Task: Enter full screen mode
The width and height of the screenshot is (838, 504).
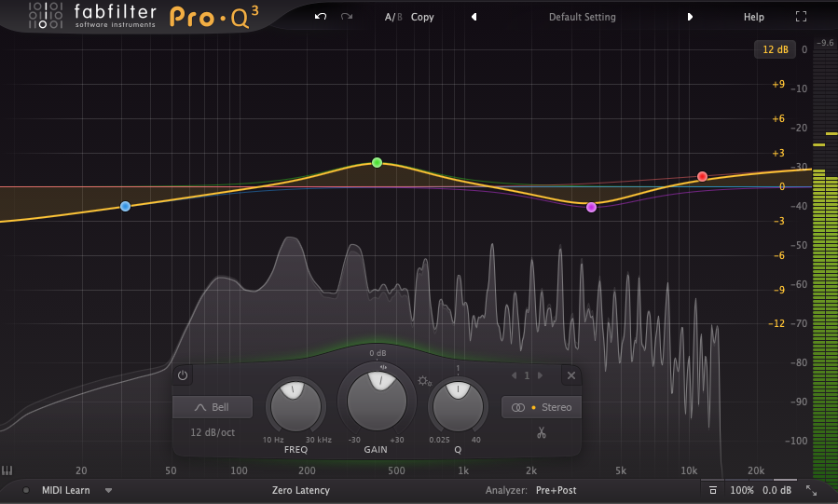Action: (x=801, y=17)
